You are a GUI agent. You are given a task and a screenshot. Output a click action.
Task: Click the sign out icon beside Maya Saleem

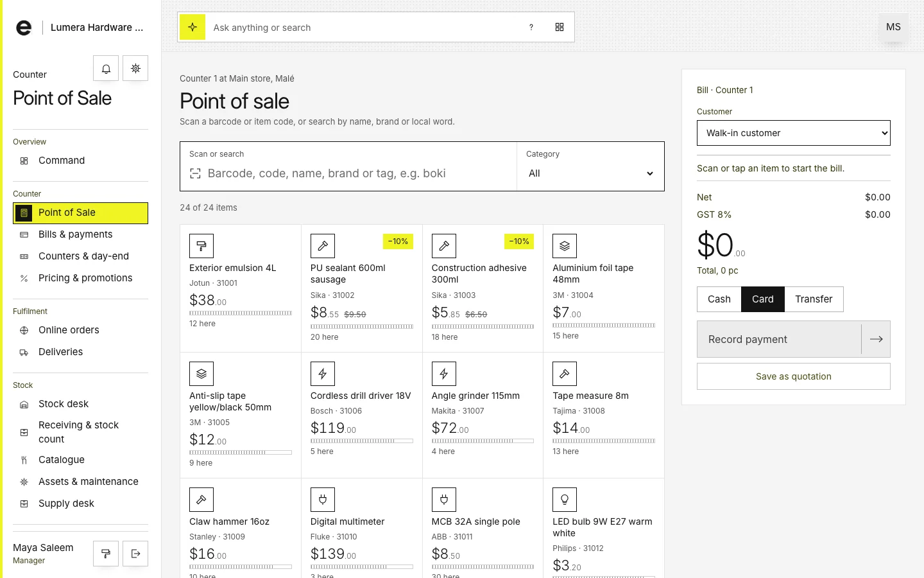[x=135, y=554]
